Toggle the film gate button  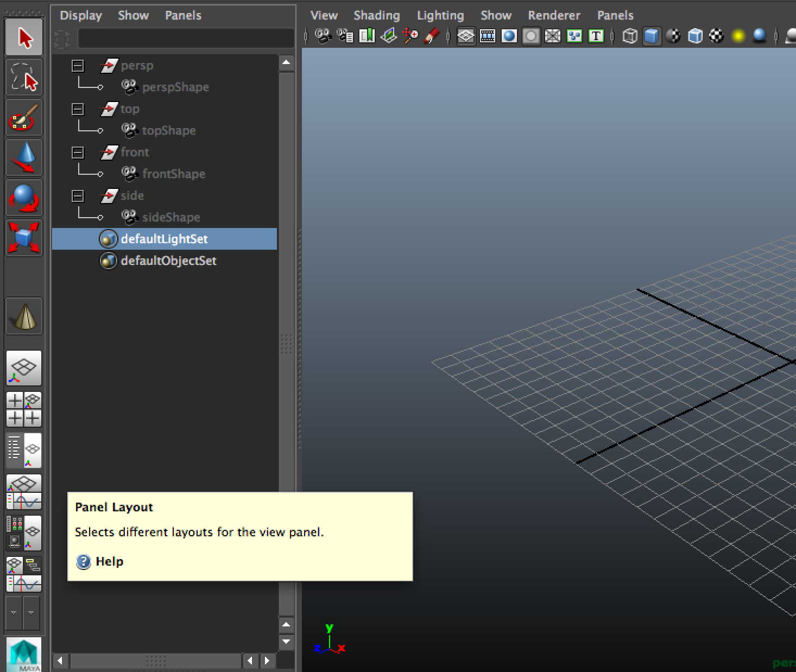(488, 36)
